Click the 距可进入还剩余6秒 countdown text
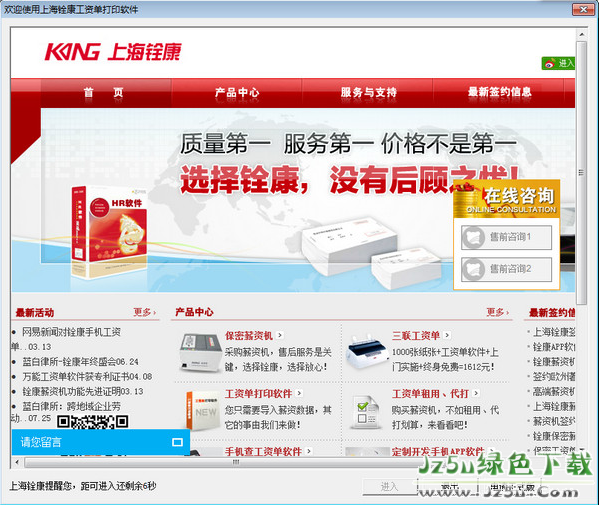This screenshot has height=505, width=599. pyautogui.click(x=118, y=486)
